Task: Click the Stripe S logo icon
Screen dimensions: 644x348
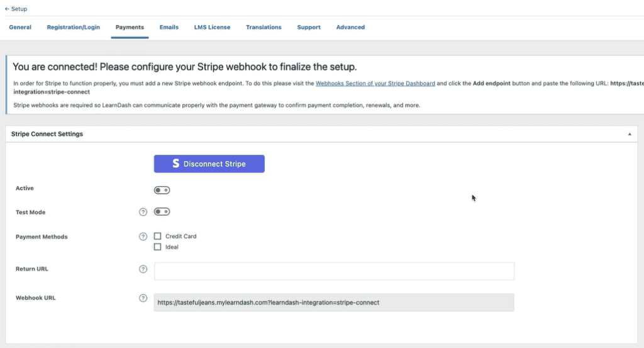Action: pos(176,164)
